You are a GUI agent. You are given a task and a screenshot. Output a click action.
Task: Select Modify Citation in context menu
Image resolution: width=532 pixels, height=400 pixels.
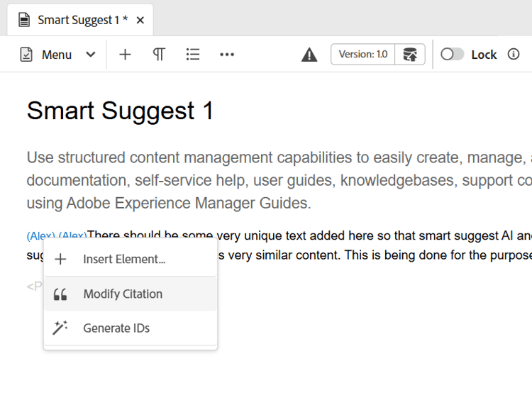pos(123,294)
